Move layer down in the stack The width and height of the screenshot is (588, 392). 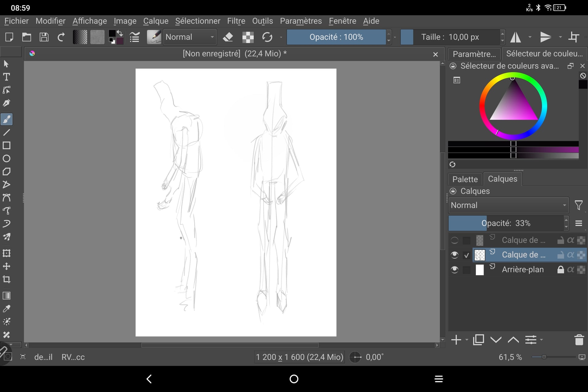click(x=496, y=340)
